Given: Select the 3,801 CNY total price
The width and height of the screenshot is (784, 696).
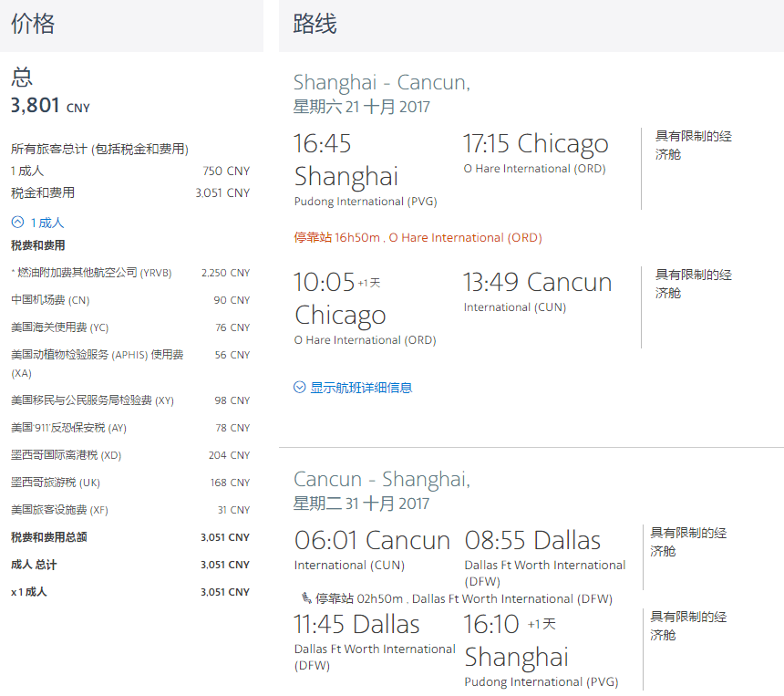Looking at the screenshot, I should pos(50,106).
